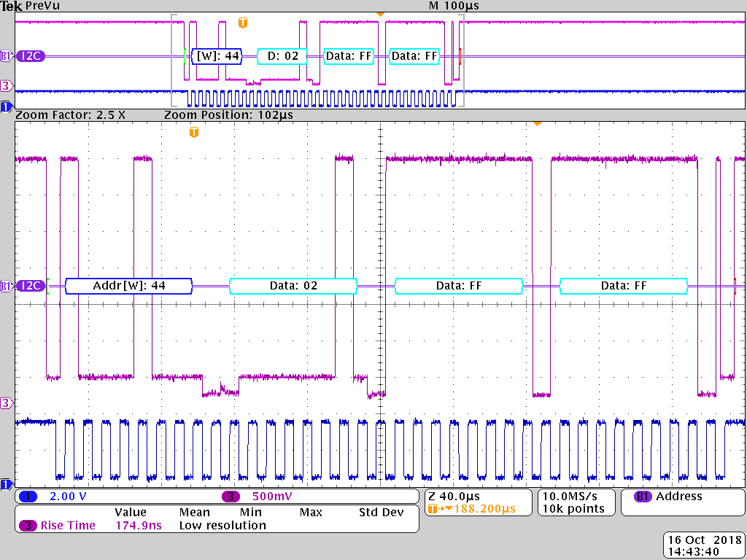
Task: Click the 500mV channel 3 scale readout
Action: pos(271,497)
